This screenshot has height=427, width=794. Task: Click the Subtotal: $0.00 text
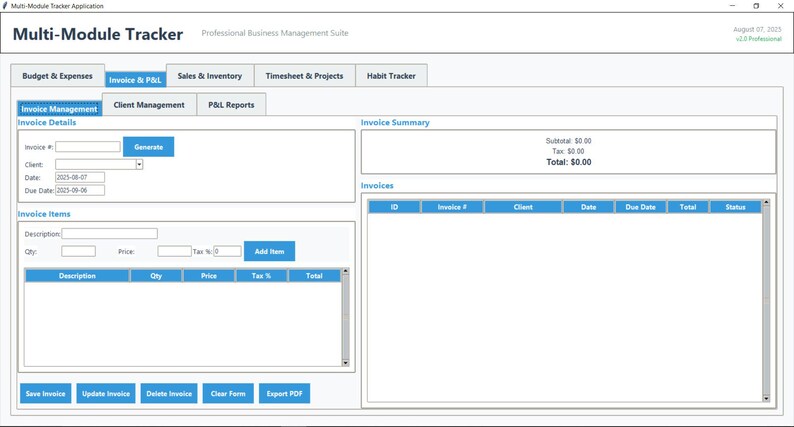(569, 141)
